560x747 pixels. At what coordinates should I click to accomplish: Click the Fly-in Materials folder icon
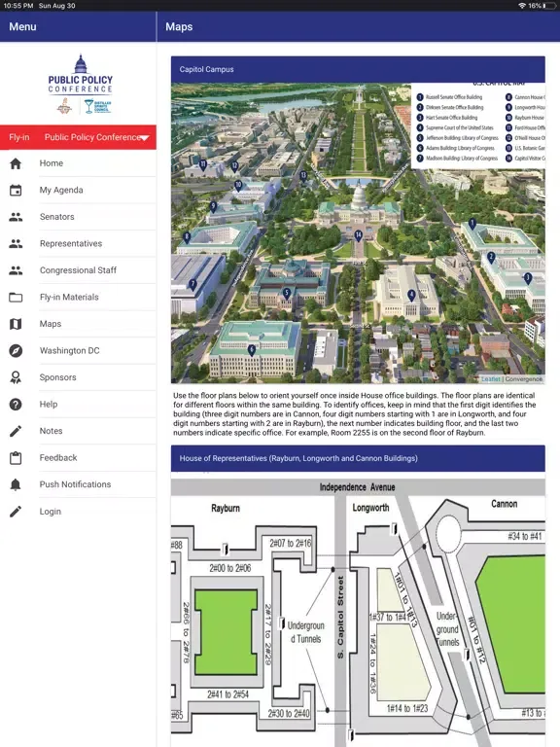16,298
